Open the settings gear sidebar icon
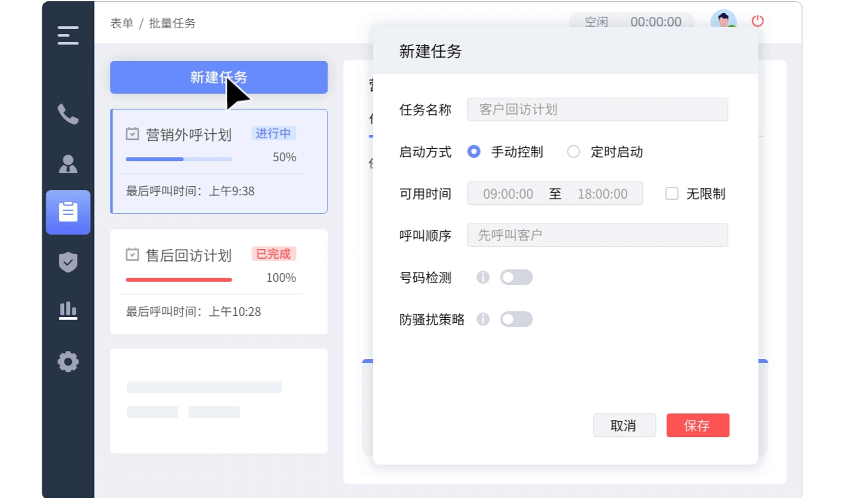The height and width of the screenshot is (504, 845). coord(68,362)
